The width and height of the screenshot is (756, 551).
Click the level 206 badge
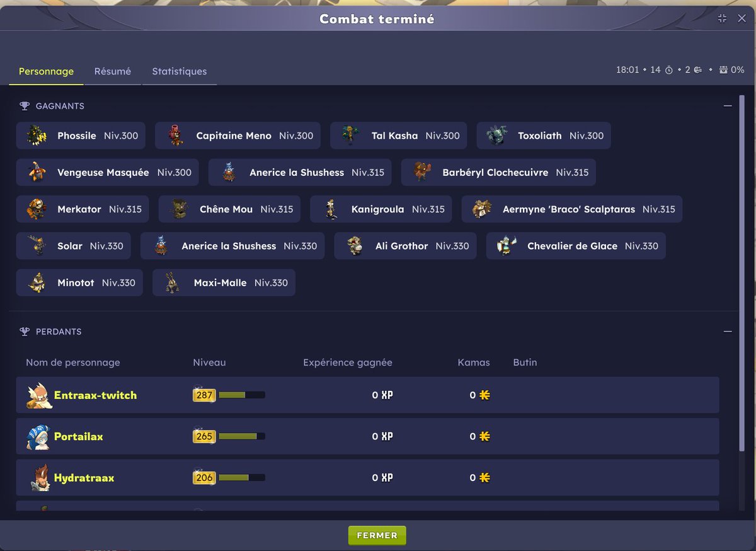coord(204,478)
